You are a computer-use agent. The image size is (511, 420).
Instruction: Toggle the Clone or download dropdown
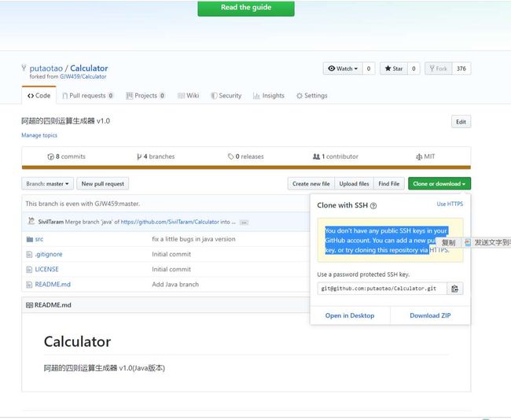pos(439,183)
